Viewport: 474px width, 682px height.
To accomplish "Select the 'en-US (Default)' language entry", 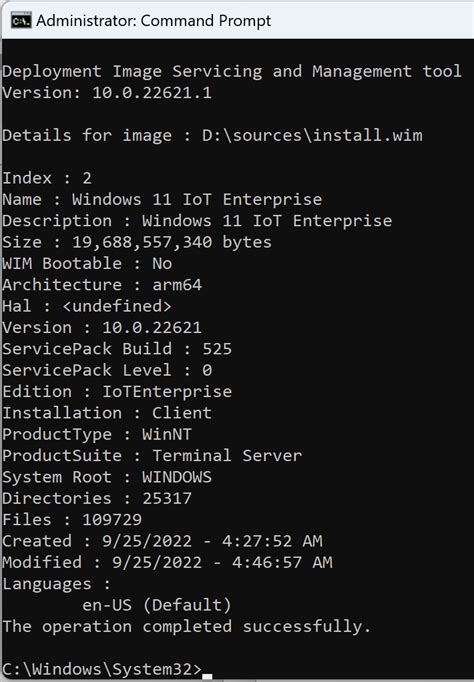I will (157, 605).
